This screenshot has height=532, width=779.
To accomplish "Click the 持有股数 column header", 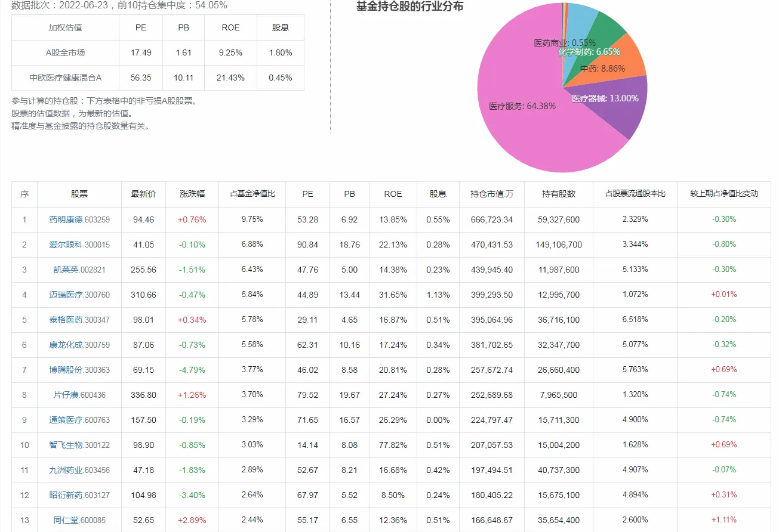I will (x=559, y=194).
